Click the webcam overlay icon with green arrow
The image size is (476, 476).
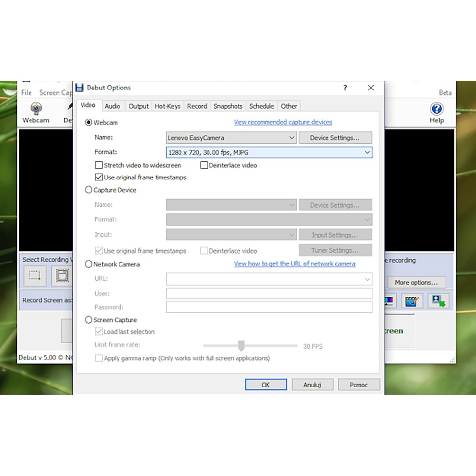click(x=438, y=300)
